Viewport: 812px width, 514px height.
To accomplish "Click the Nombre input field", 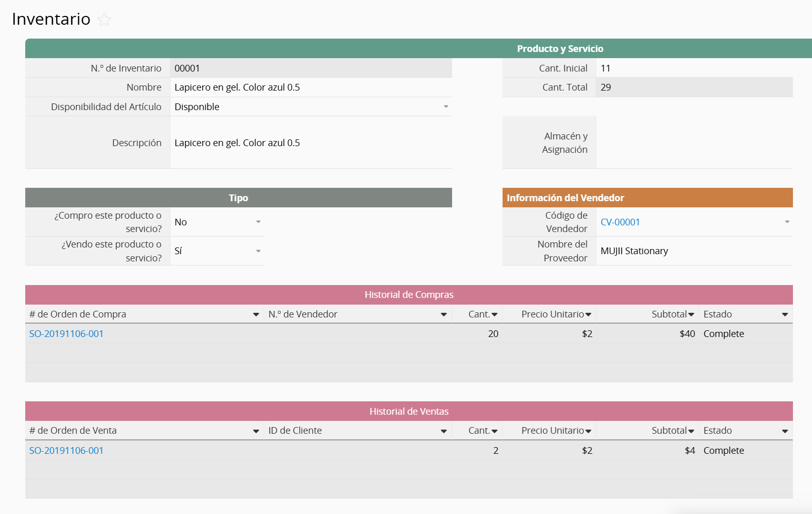I will click(310, 87).
